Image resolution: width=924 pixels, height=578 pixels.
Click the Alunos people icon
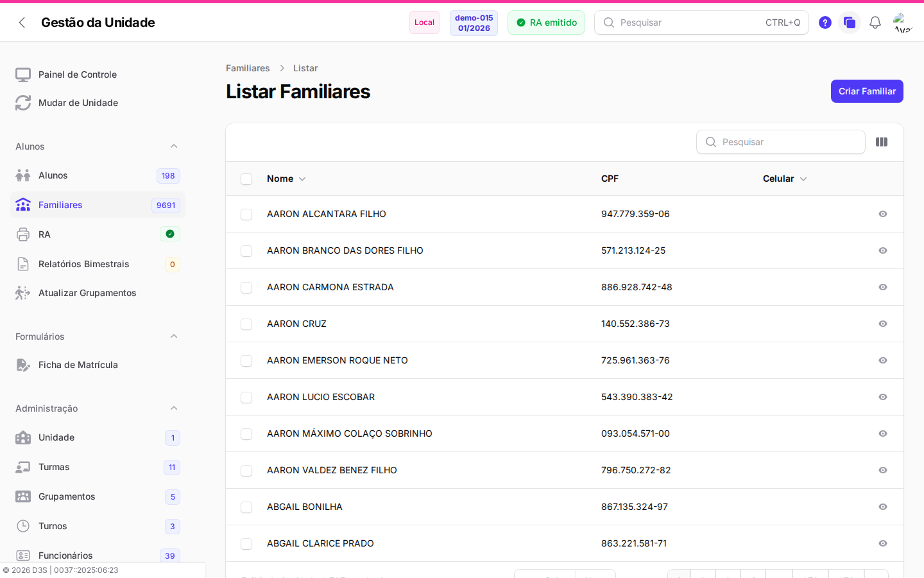[23, 175]
